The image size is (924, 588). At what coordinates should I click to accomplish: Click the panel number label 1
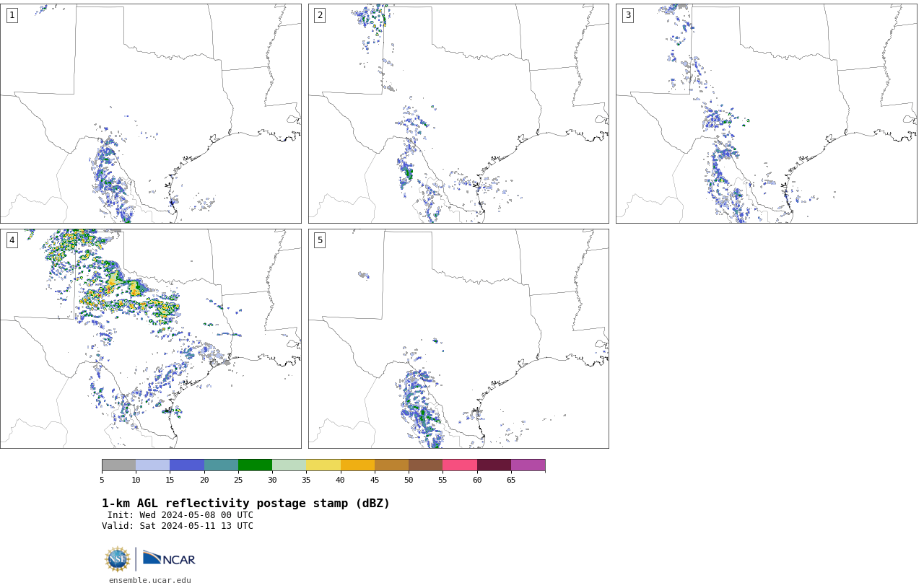point(12,15)
